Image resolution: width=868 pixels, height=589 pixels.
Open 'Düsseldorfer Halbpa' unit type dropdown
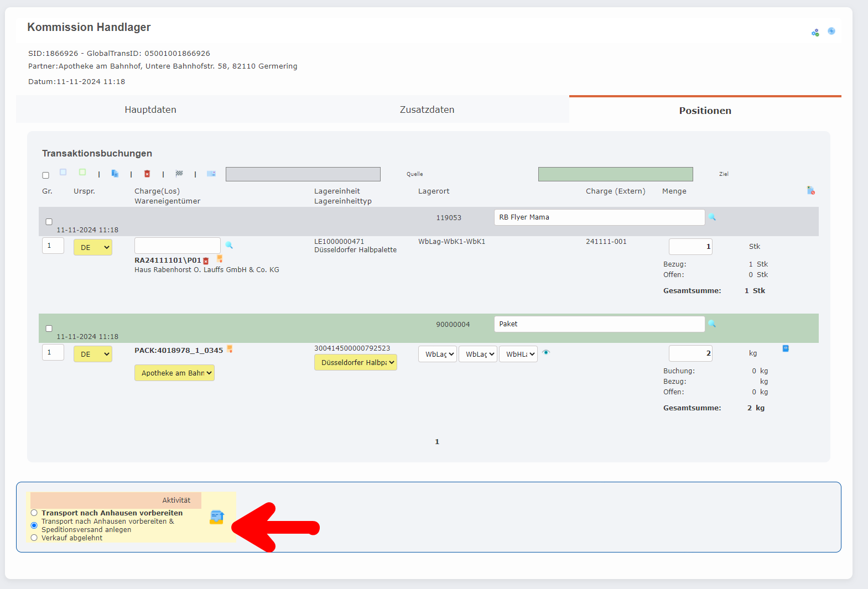356,362
